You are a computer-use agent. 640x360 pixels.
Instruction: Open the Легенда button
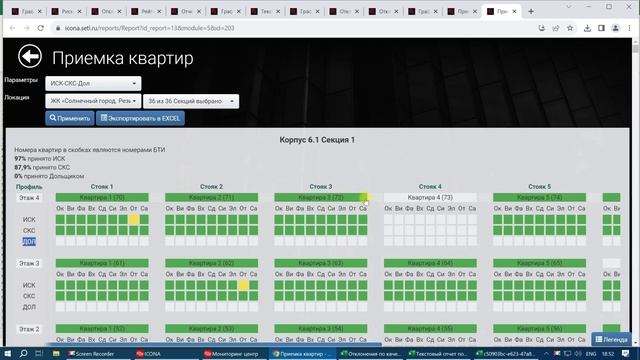[x=611, y=339]
